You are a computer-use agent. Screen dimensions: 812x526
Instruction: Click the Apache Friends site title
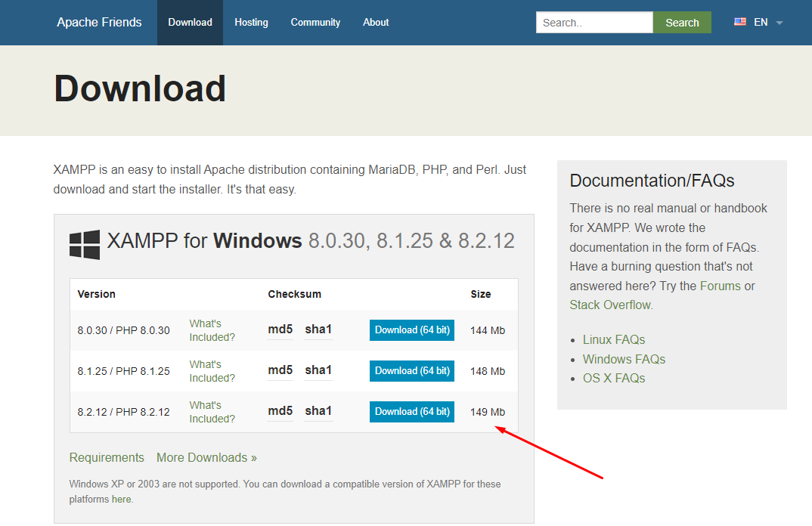pyautogui.click(x=99, y=23)
